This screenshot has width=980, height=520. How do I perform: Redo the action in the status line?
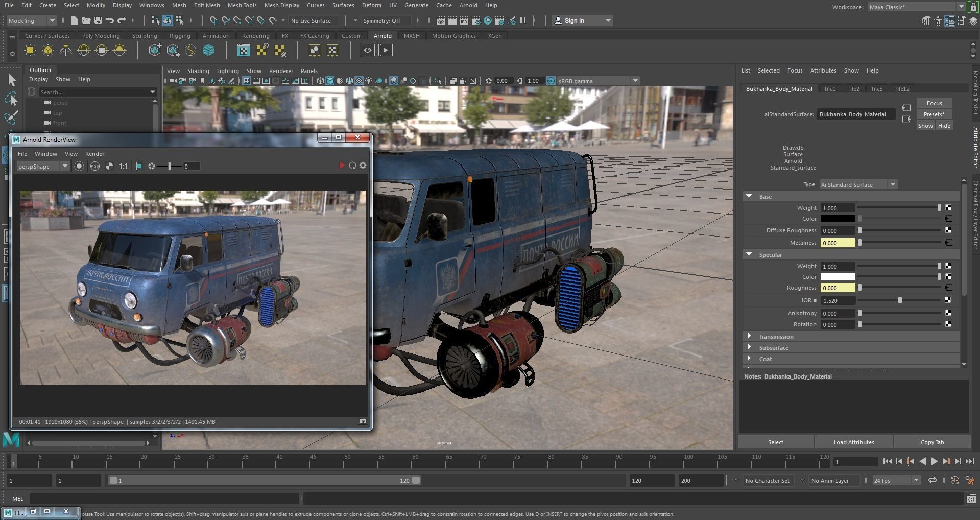122,21
